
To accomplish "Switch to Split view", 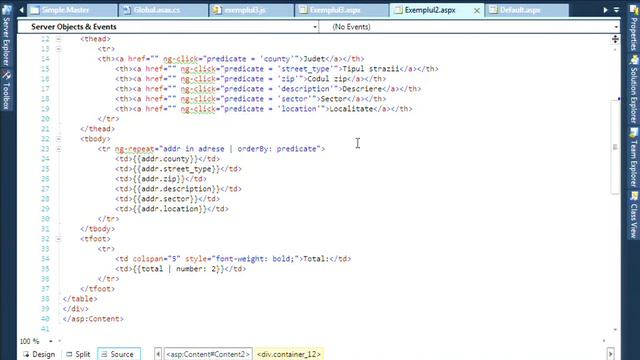I will pos(78,354).
